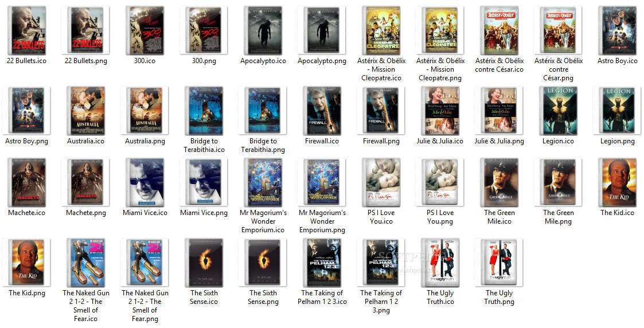
Task: Click The Kid.ico poster icon
Action: (x=618, y=182)
